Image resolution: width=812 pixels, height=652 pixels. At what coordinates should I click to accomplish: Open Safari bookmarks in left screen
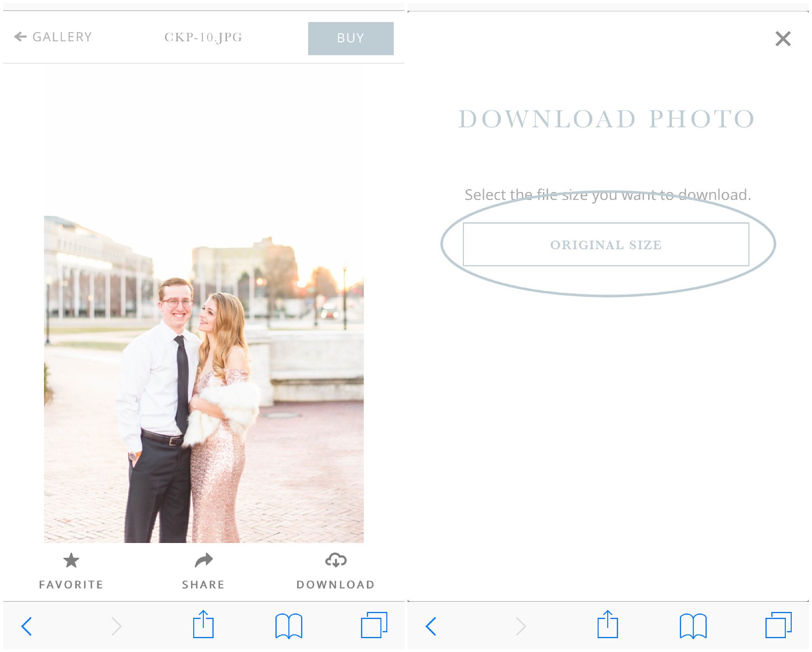point(289,626)
